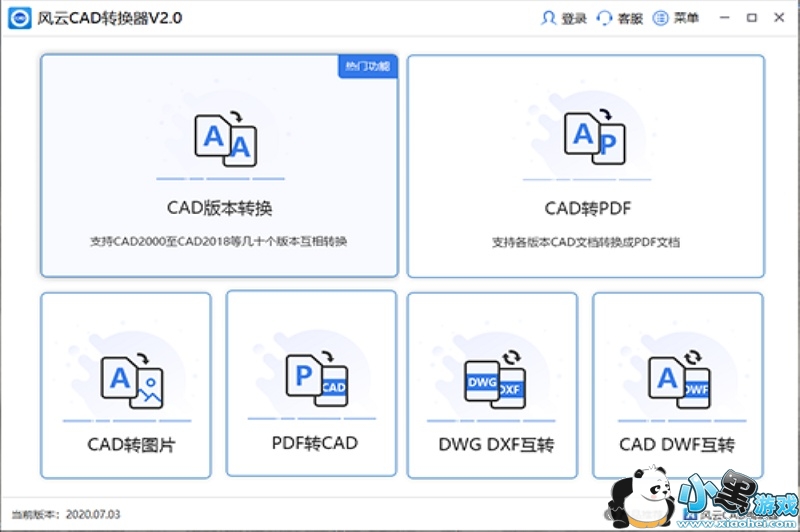Click the 支持各版本CAD文档转换成PDF文档 description

586,242
